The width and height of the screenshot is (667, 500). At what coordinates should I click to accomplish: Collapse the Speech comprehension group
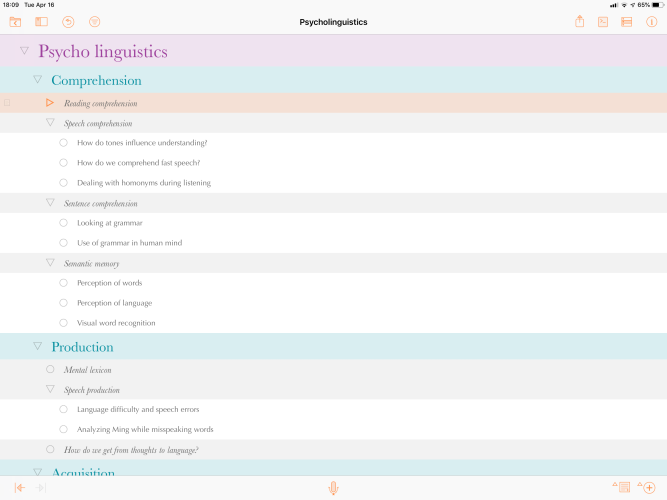[50, 123]
